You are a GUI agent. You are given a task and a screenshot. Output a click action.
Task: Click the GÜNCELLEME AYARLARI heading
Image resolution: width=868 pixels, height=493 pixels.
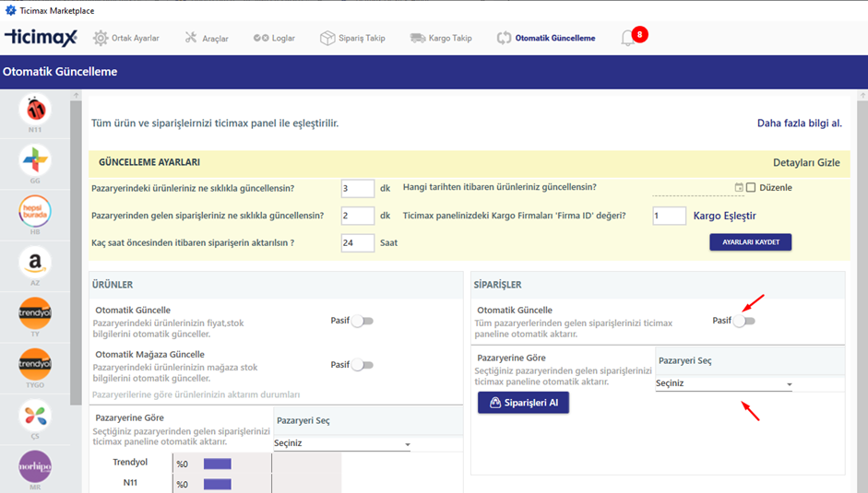click(x=149, y=162)
